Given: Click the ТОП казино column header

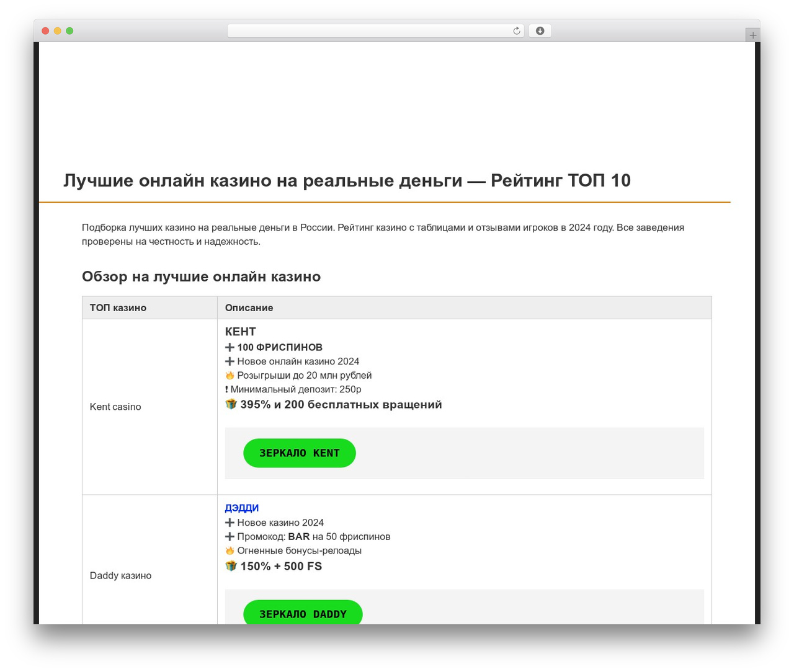Looking at the screenshot, I should [149, 307].
